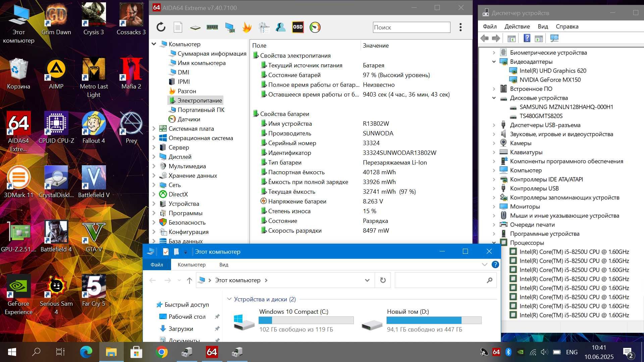Screen dimensions: 644x362
Task: Switch to the Компьютер ribbon tab
Action: tap(192, 264)
